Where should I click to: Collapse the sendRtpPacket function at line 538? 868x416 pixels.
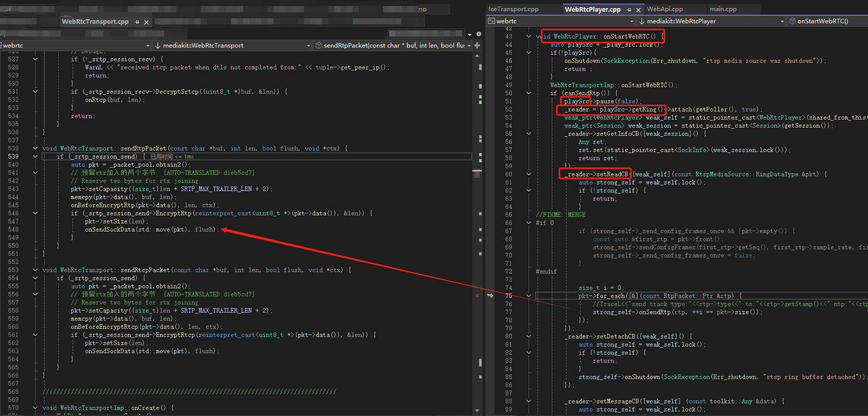35,148
